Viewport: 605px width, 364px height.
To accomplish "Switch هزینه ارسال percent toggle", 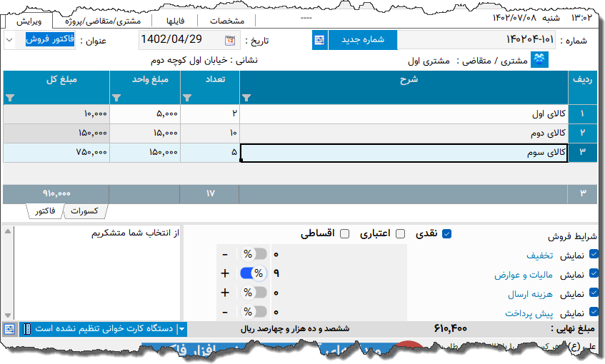I will [254, 293].
